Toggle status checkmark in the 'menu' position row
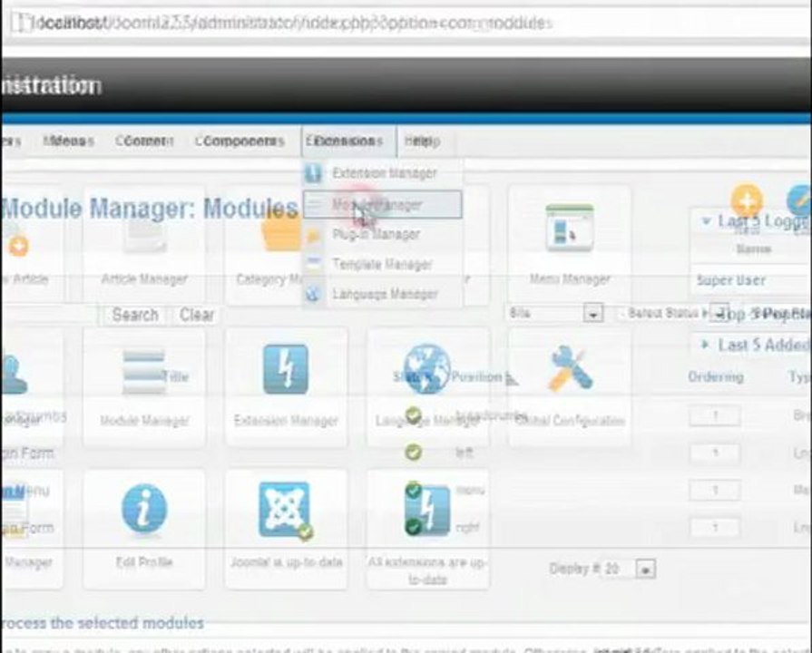The height and width of the screenshot is (653, 812). point(413,490)
